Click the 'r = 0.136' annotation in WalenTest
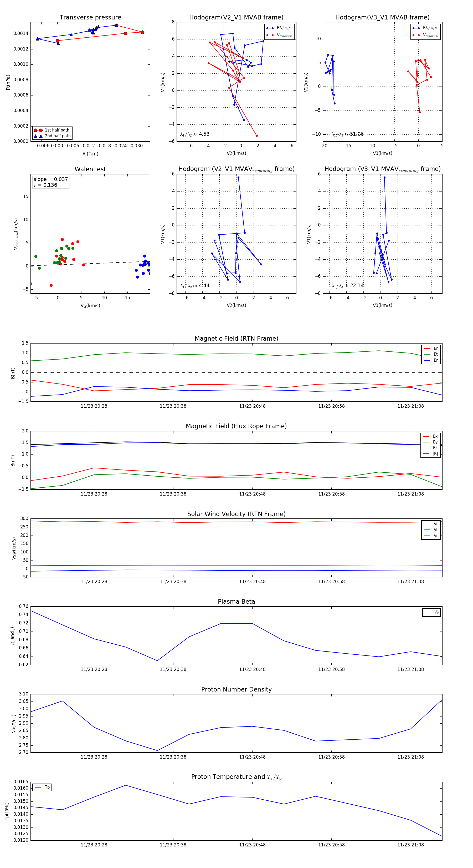 [x=45, y=185]
